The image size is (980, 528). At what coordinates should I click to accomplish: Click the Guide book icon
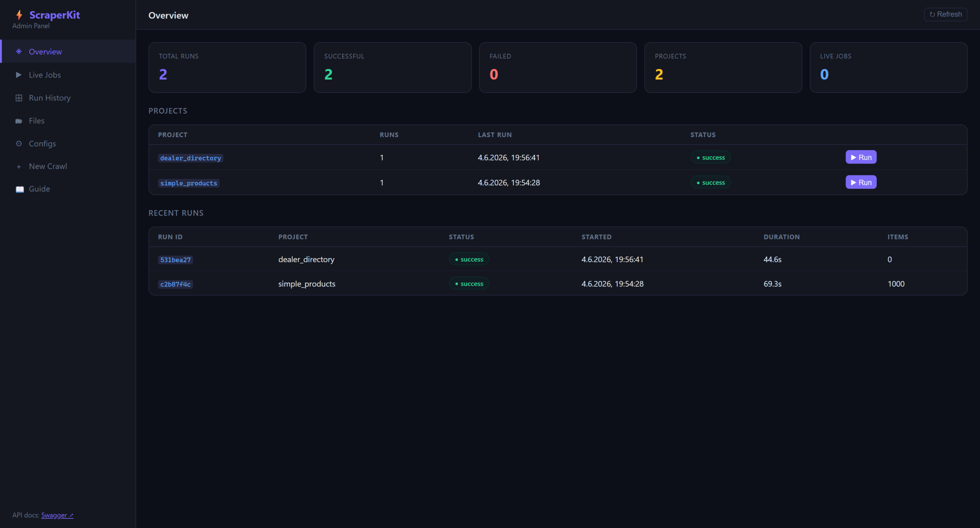(x=20, y=189)
